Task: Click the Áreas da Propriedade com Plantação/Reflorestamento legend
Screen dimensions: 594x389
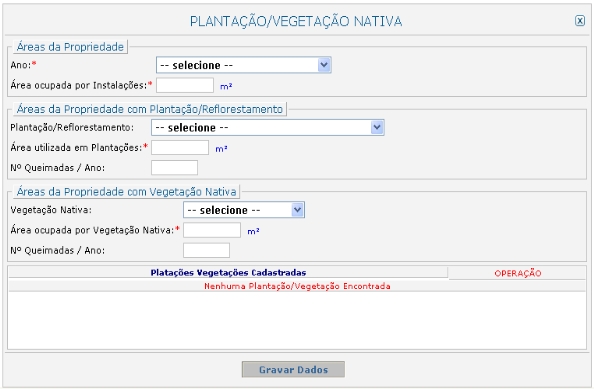Action: tap(150, 109)
